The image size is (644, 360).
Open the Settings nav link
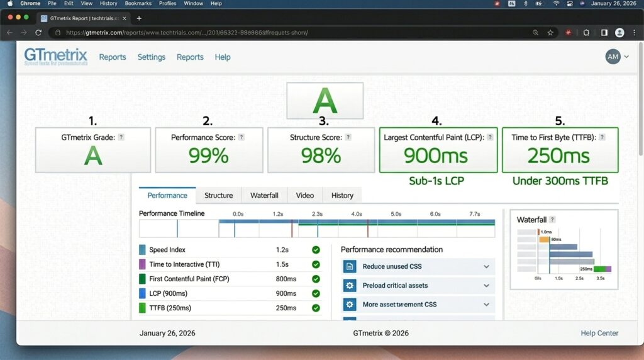coord(151,57)
